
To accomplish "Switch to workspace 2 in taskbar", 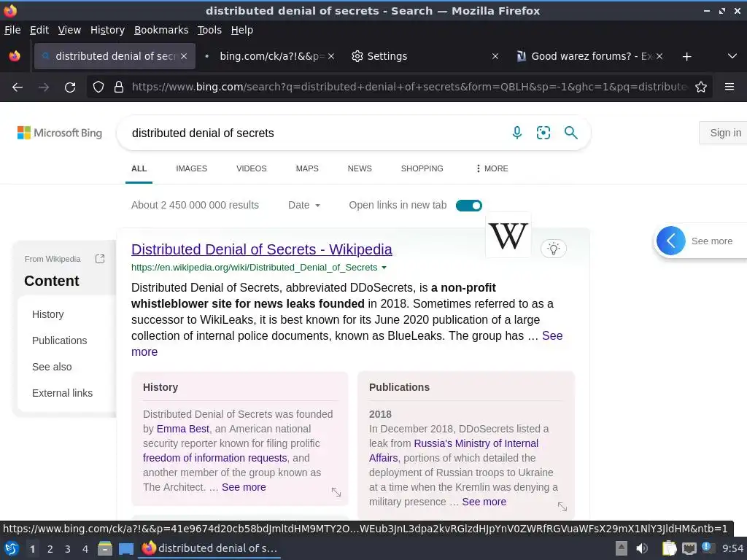I will click(50, 549).
